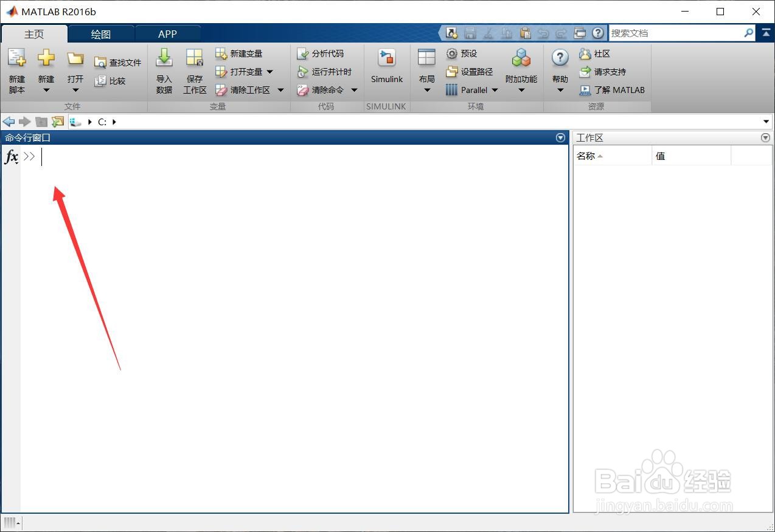Switch to the 绘图 tab
This screenshot has height=532, width=775.
point(101,34)
